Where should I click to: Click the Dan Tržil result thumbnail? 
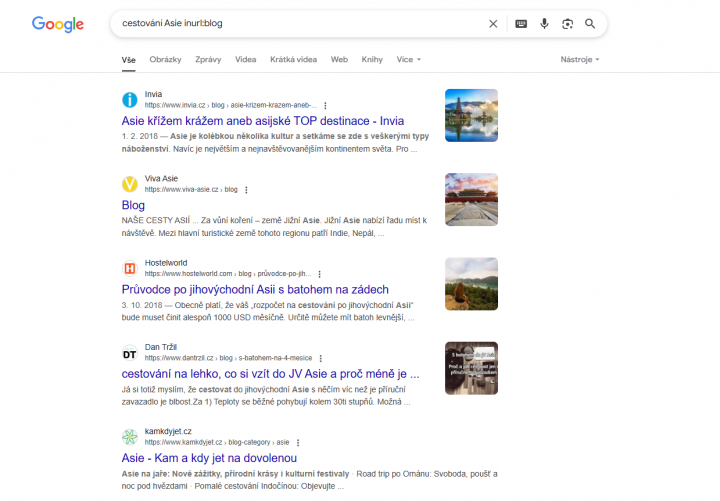pyautogui.click(x=471, y=368)
